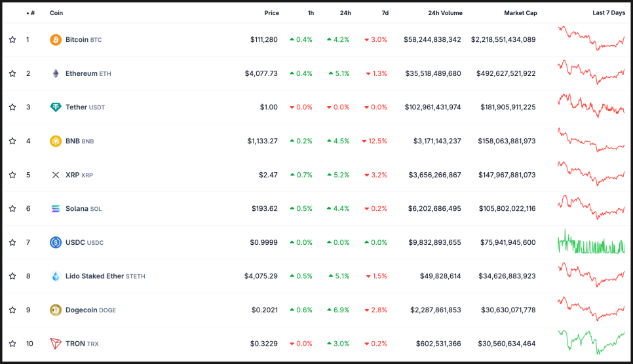Click the USDC blue logo icon
The width and height of the screenshot is (633, 364).
click(56, 242)
